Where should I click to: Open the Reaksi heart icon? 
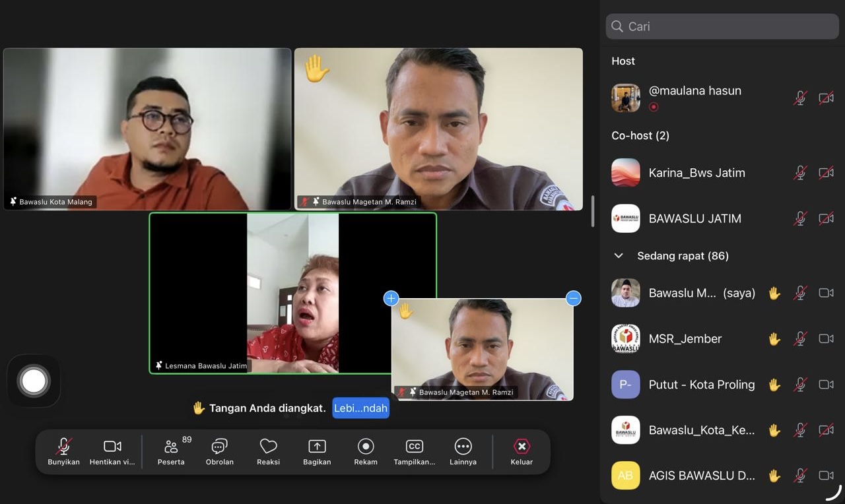[268, 447]
